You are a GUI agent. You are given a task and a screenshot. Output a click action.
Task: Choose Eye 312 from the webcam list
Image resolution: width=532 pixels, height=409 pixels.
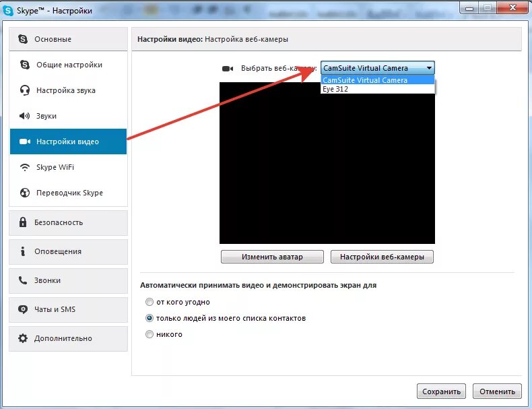tap(377, 89)
